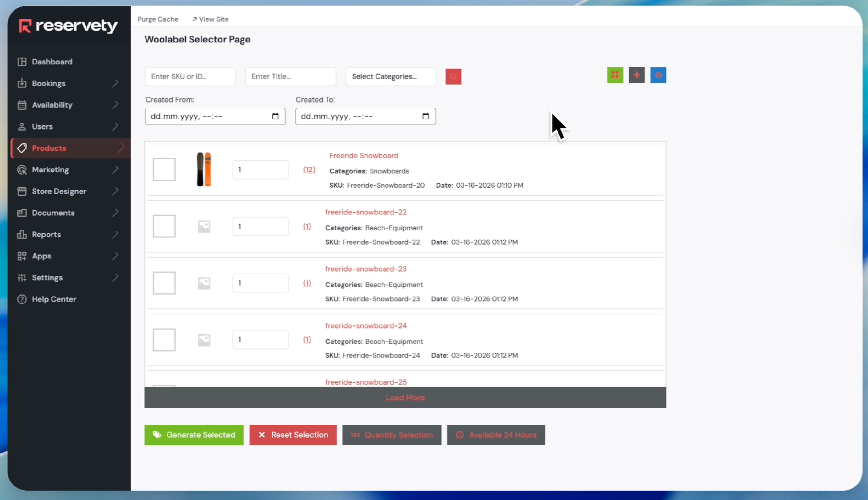Click the Dashboard sidebar icon
This screenshot has width=868, height=500.
pyautogui.click(x=22, y=62)
